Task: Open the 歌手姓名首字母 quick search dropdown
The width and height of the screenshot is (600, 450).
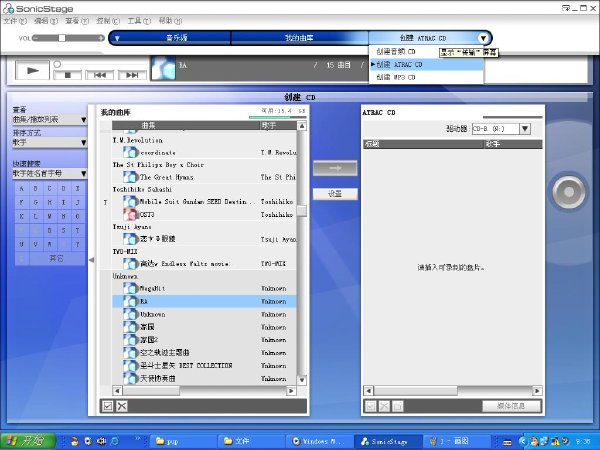Action: coord(50,173)
